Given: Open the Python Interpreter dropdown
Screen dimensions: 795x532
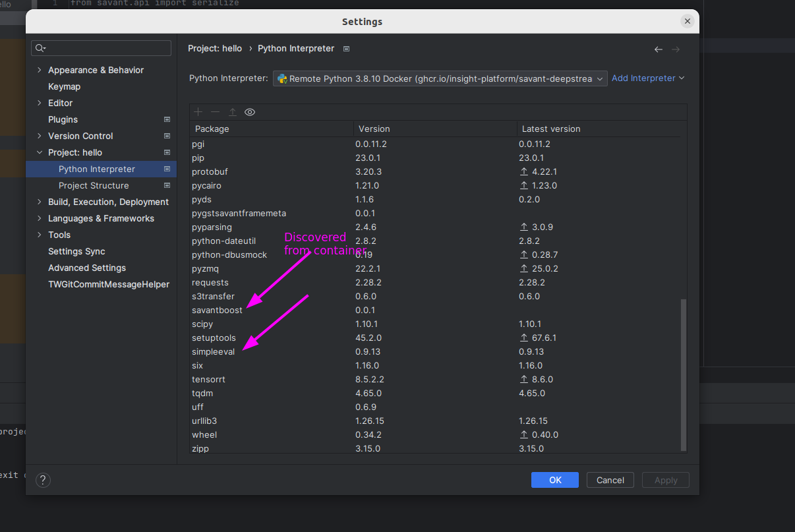Looking at the screenshot, I should [599, 78].
